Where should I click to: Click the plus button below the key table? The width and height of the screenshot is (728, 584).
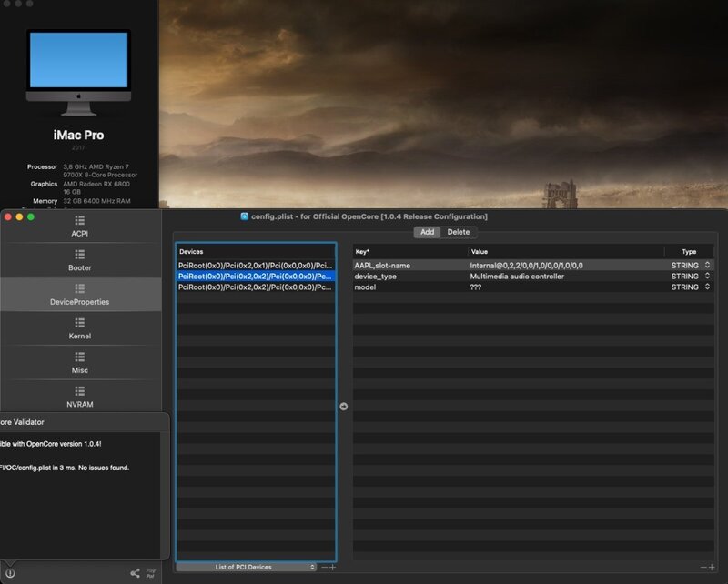712,567
